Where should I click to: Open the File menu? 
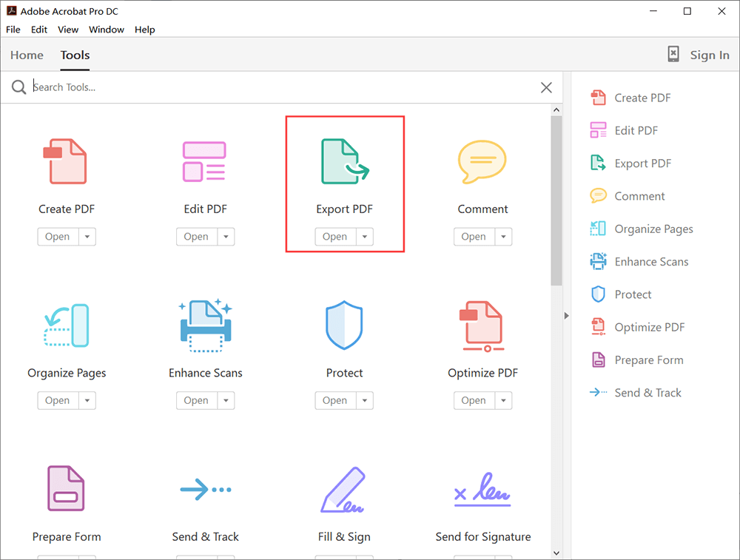pos(13,30)
